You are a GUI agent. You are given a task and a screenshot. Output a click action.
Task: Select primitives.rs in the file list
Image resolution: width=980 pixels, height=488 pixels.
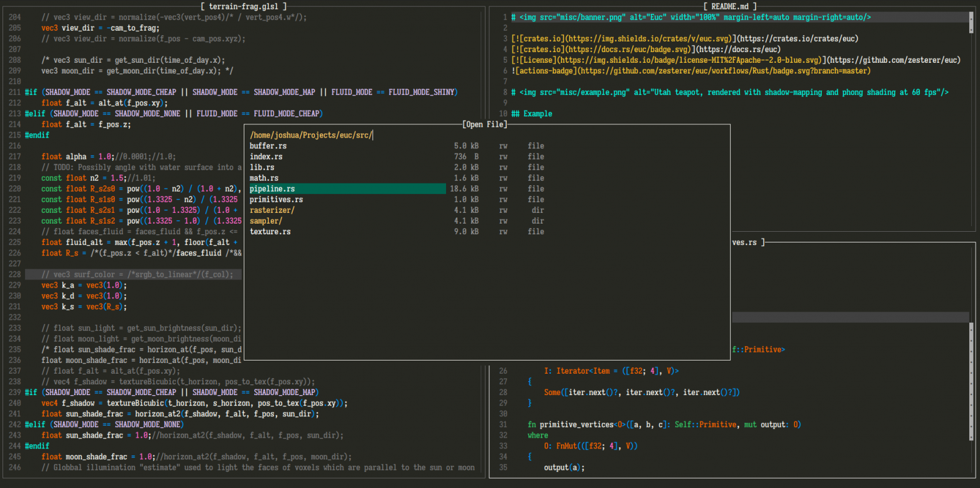(276, 199)
